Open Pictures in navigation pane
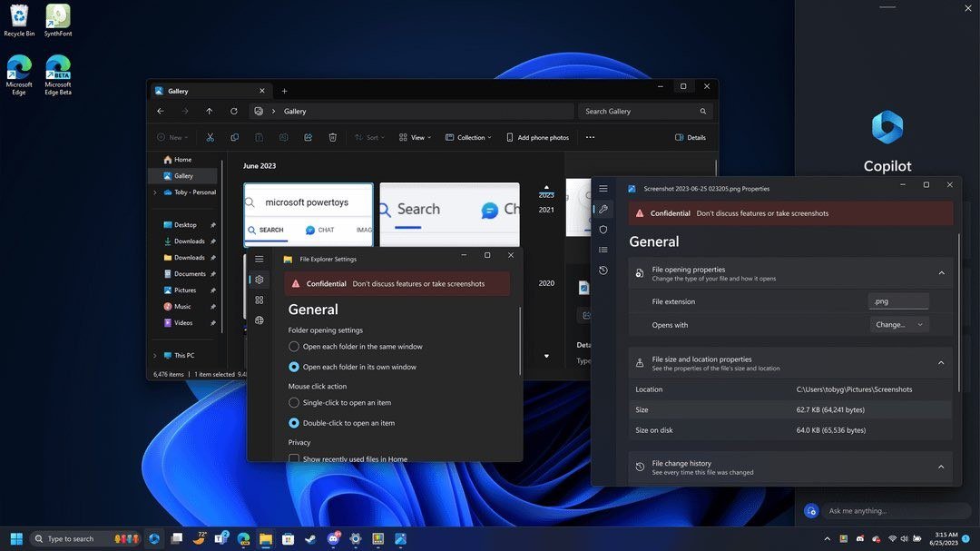 185,290
